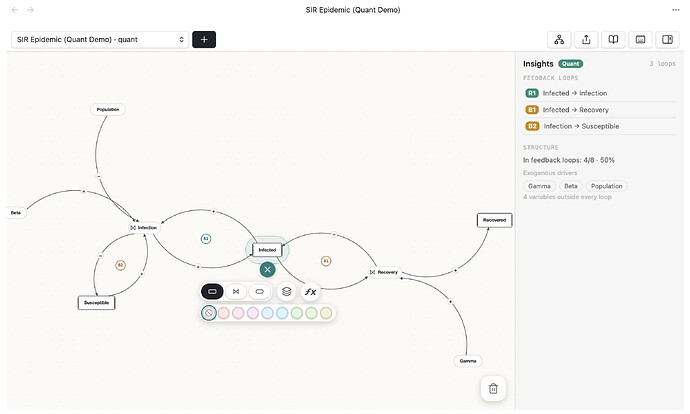The image size is (690, 414).
Task: Click the trash delete icon on canvas
Action: (x=493, y=388)
